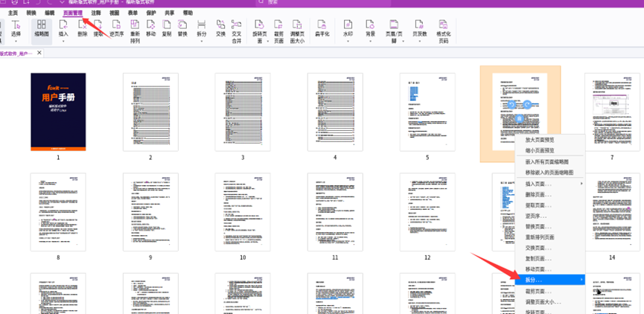
Task: Open the 插入 (insert) dropdown in the ribbon
Action: (63, 30)
